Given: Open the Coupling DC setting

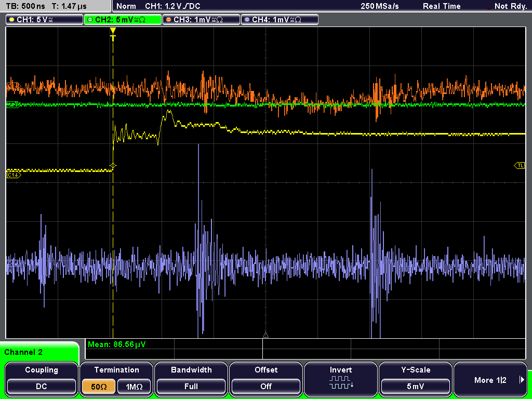Looking at the screenshot, I should [x=42, y=387].
